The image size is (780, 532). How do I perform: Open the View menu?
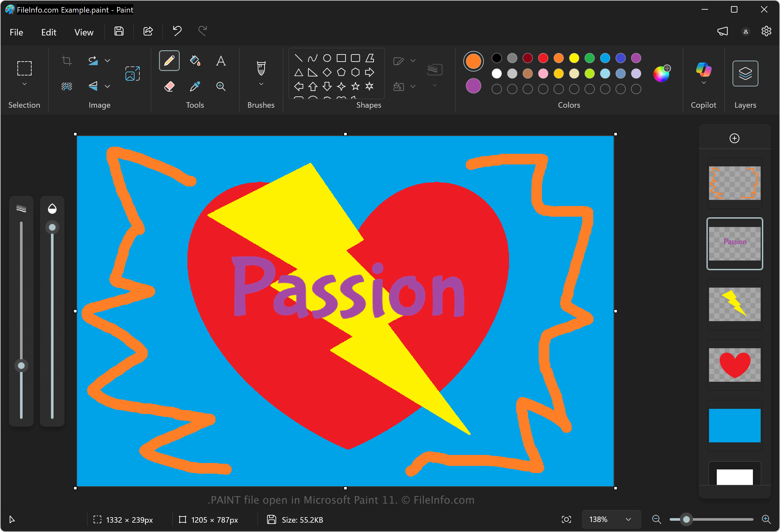(84, 32)
